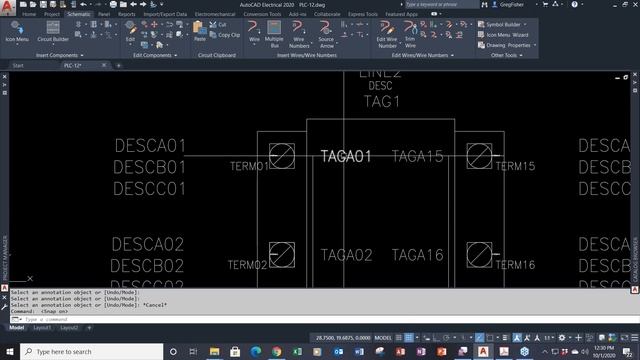
Task: Select the Trim Wire tool
Action: [x=410, y=34]
